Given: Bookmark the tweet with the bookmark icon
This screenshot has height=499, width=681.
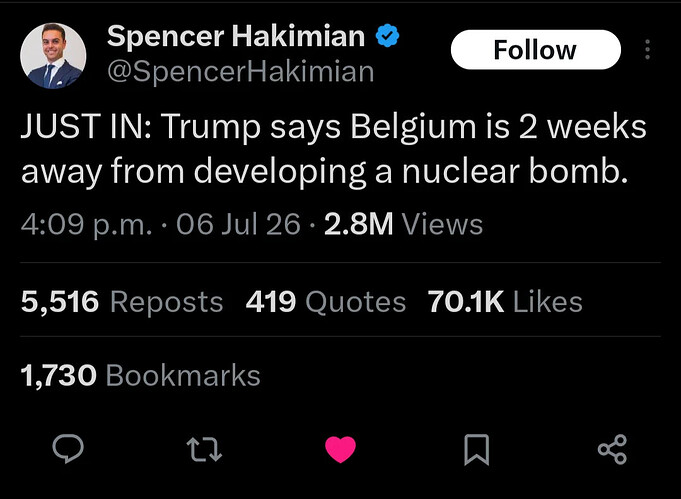Looking at the screenshot, I should click(x=476, y=449).
